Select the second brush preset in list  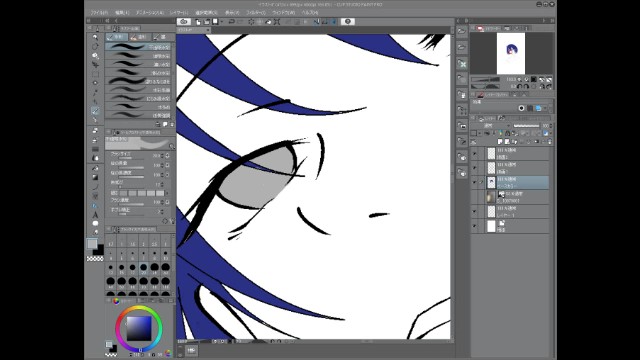138,56
